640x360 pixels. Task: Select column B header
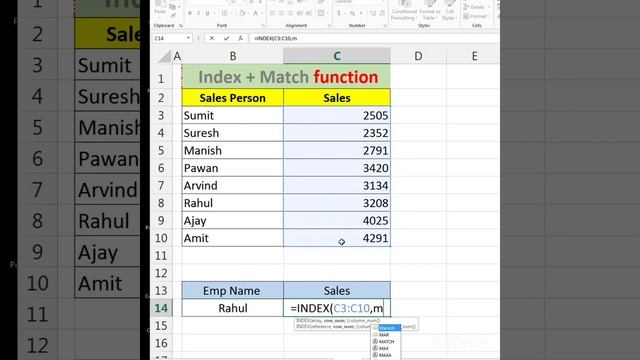[233, 56]
